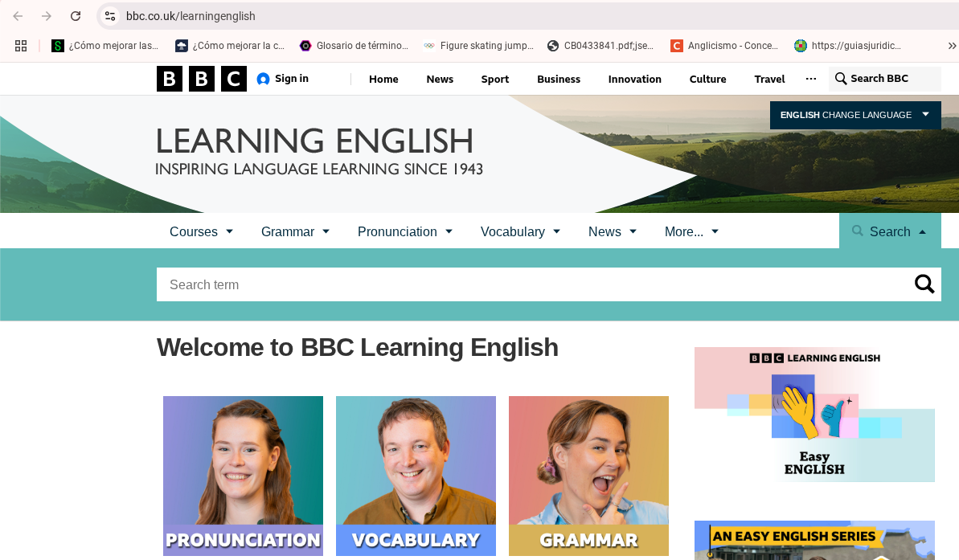Open the three-dots more menu in BBC navigation
Screen dimensions: 959x560
810,79
